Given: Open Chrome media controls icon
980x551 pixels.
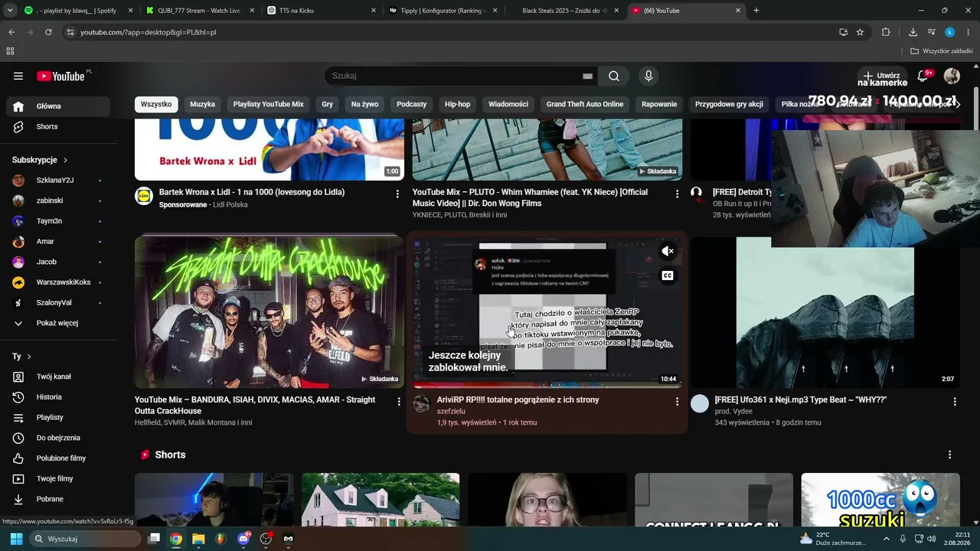Looking at the screenshot, I should pos(932,32).
